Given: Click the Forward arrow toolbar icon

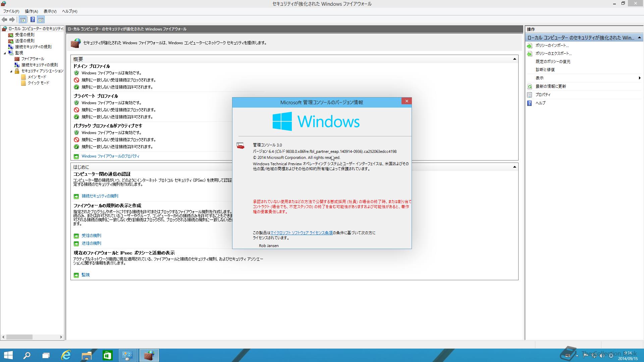Looking at the screenshot, I should pyautogui.click(x=12, y=19).
